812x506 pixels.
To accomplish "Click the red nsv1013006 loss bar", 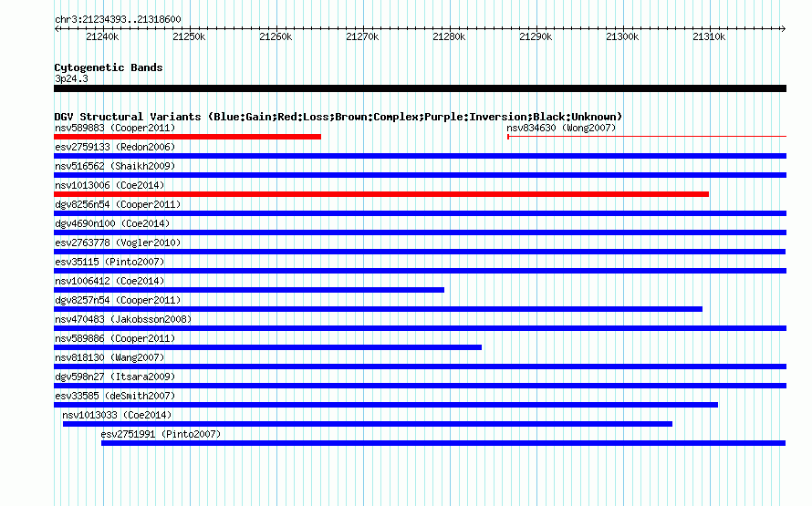I will [381, 194].
